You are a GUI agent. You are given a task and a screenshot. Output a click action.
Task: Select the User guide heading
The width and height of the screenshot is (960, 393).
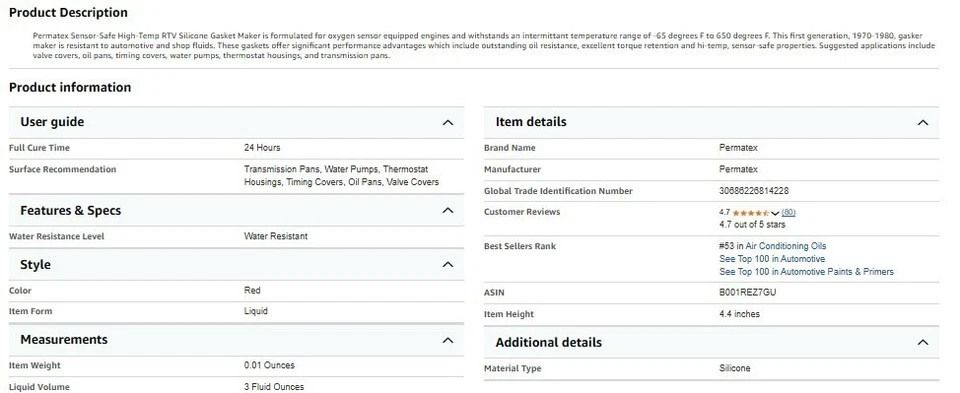tap(52, 122)
